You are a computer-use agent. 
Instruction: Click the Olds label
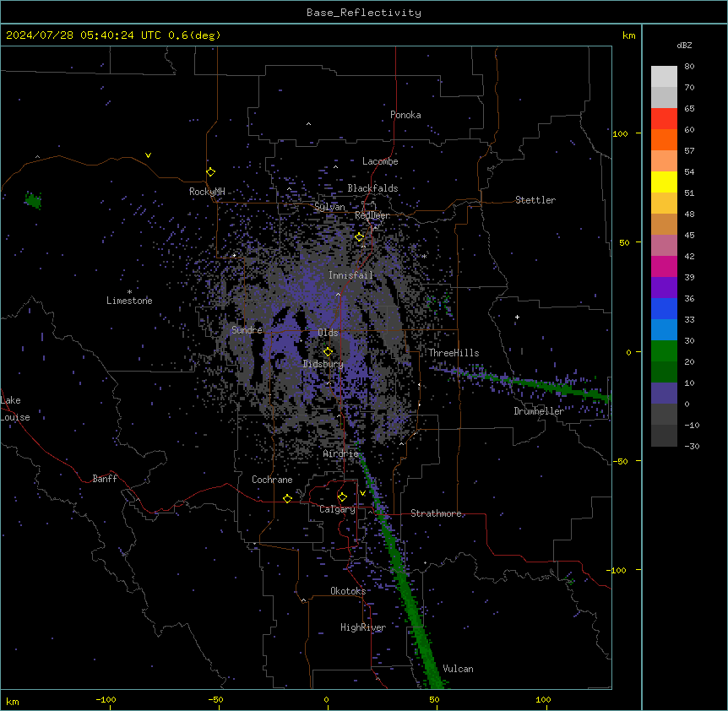[328, 333]
